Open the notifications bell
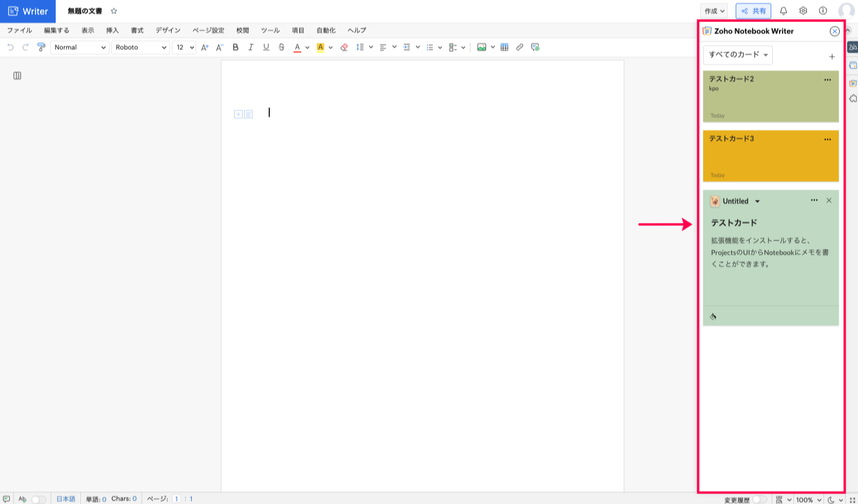The width and height of the screenshot is (858, 504). coord(783,11)
